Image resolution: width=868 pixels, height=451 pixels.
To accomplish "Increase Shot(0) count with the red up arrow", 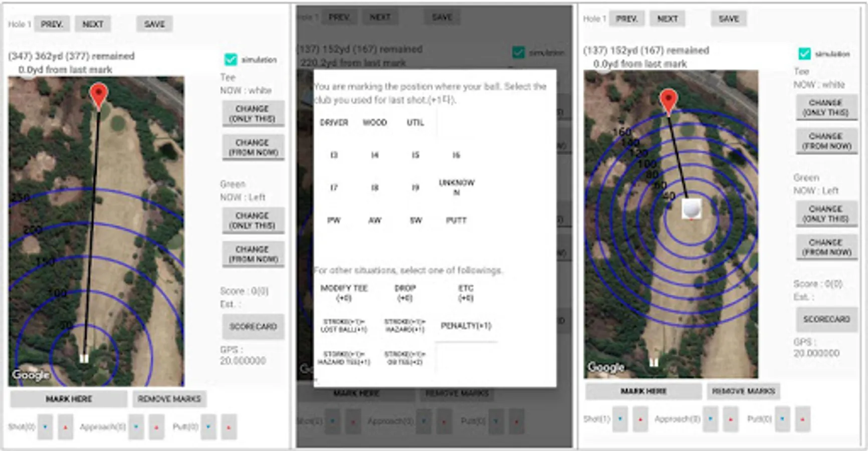I will [x=65, y=427].
